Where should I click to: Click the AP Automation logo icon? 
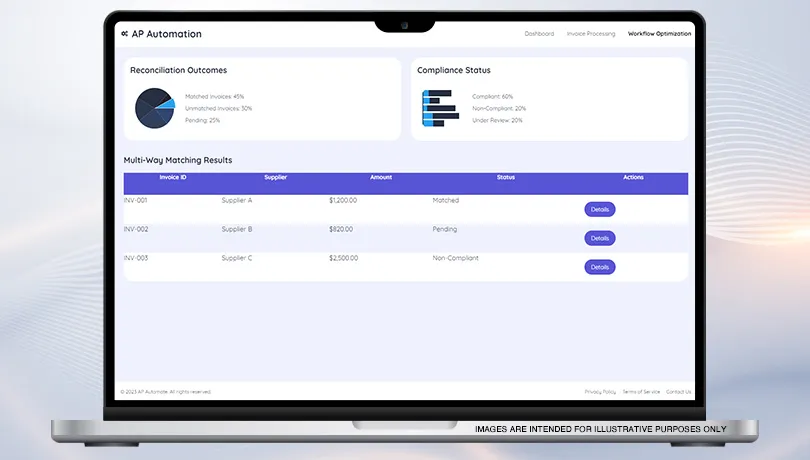(124, 34)
